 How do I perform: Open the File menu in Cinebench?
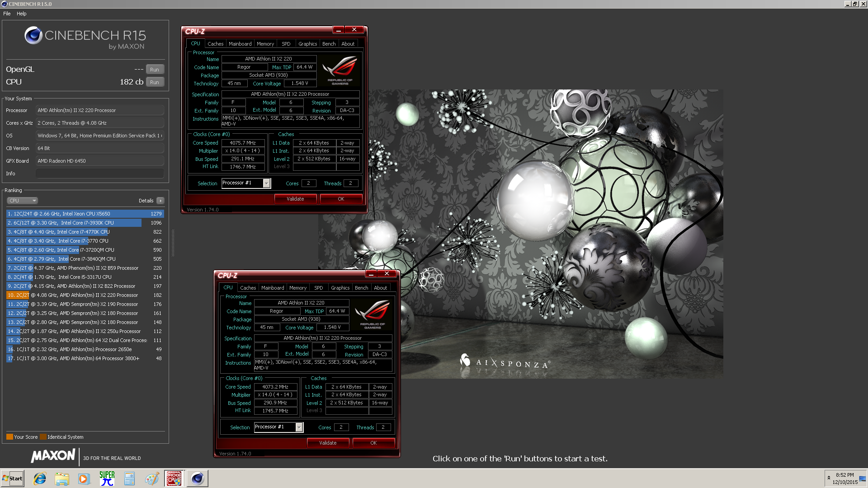pos(7,14)
